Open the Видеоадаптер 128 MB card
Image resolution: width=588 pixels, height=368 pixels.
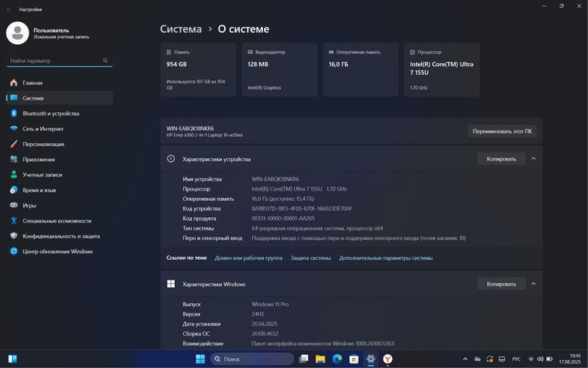(x=279, y=70)
